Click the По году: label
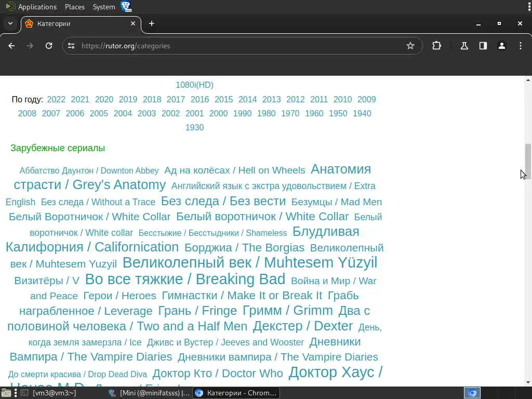Viewport: 532px width, 399px height. point(27,99)
